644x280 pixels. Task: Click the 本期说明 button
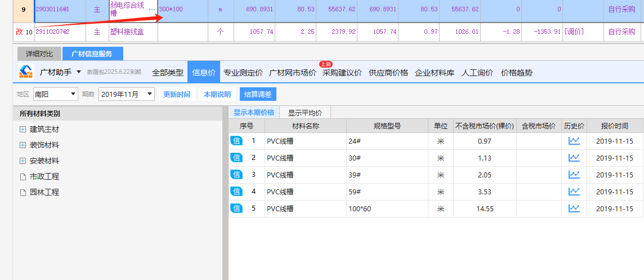217,94
